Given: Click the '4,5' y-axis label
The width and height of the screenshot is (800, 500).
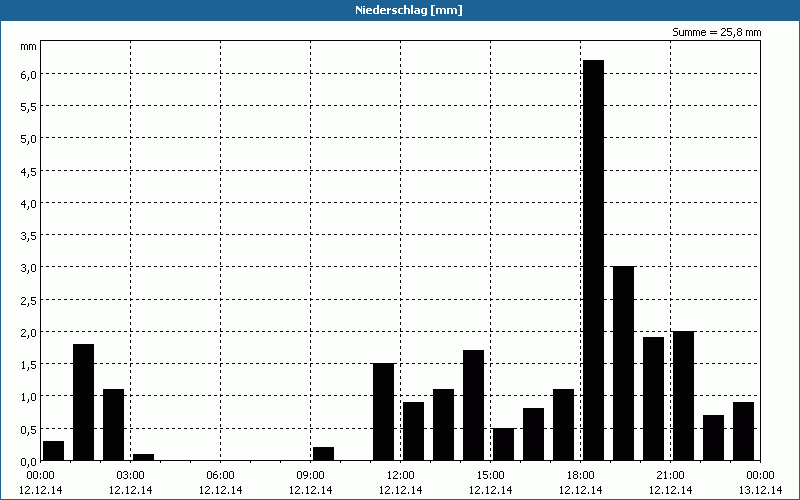Looking at the screenshot, I should coord(30,171).
